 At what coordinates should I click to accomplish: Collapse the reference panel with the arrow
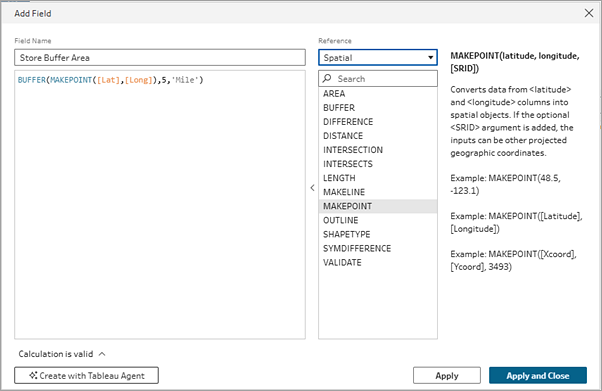click(312, 188)
